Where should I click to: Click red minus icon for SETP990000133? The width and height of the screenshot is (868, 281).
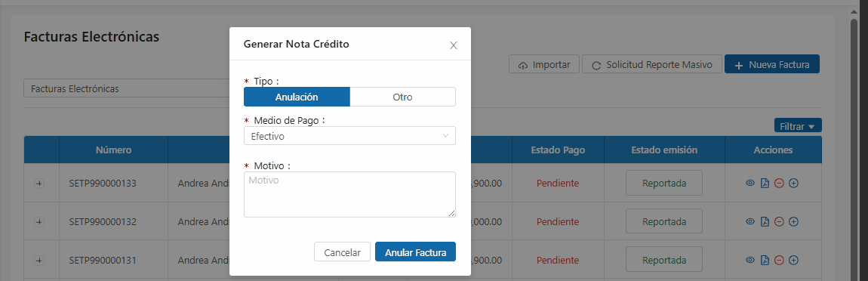click(x=779, y=183)
